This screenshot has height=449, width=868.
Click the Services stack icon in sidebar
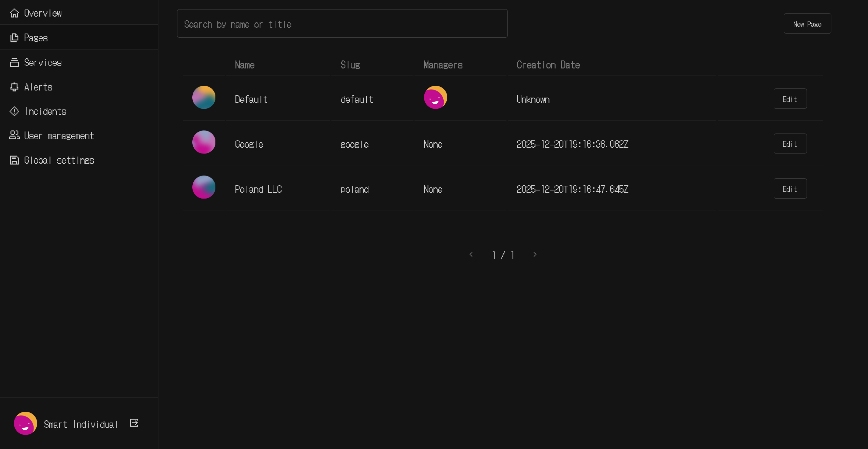(14, 62)
